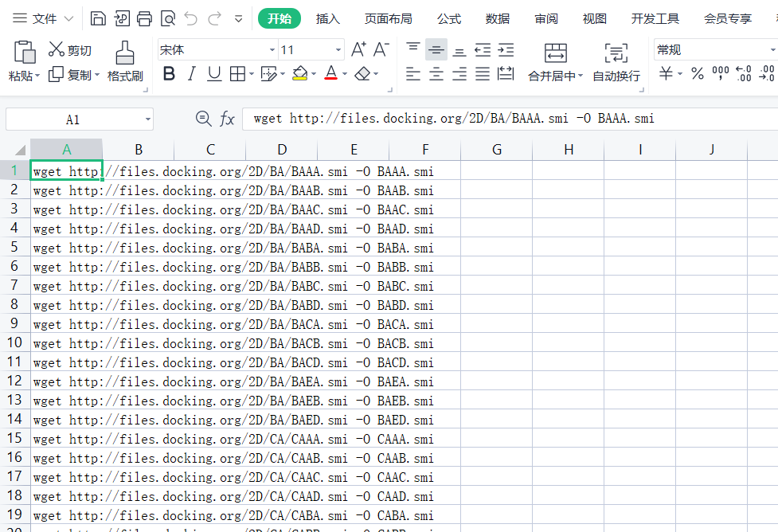
Task: Toggle bold formatting
Action: coord(168,73)
